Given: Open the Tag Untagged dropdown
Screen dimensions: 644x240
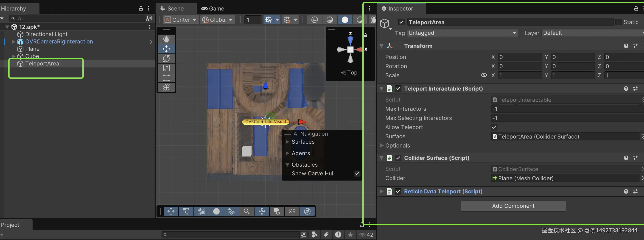Looking at the screenshot, I should [x=462, y=33].
